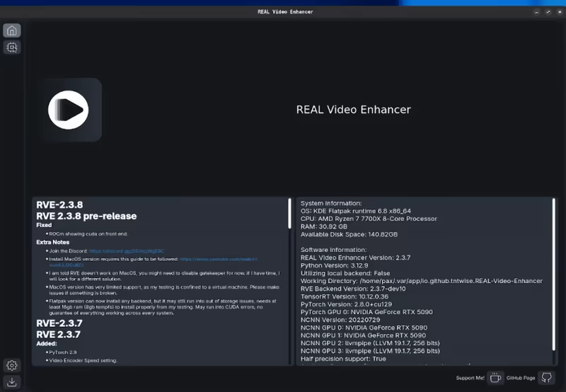The height and width of the screenshot is (392, 566).
Task: Click 'PyTorch GPU 0: NVIDIA GeForce RTX 5090'
Action: 366,312
